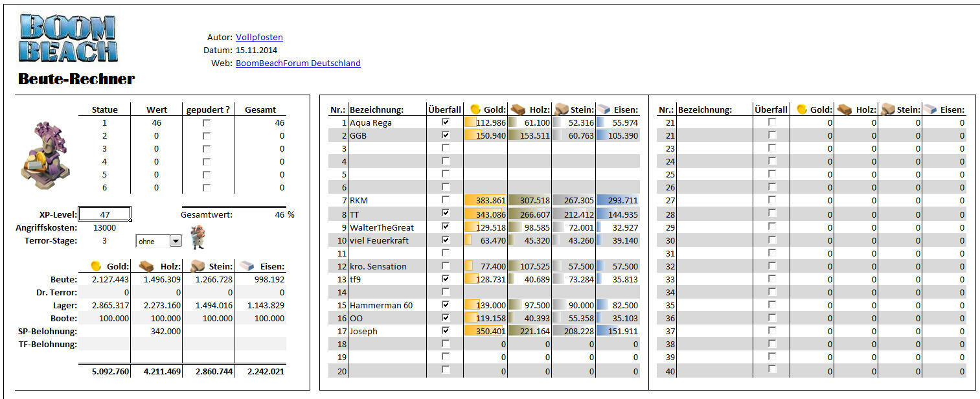
Task: Toggle the Überfall checkbox in row 21
Action: 771,122
